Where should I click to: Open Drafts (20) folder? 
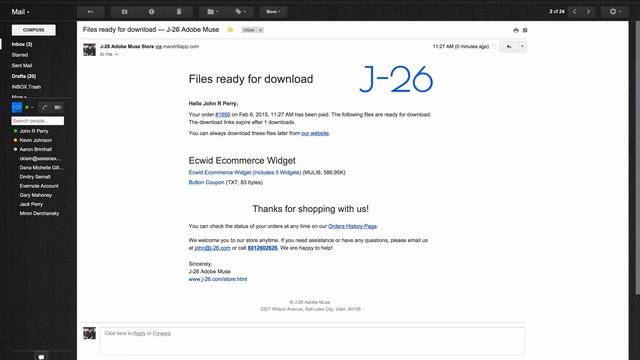point(24,76)
